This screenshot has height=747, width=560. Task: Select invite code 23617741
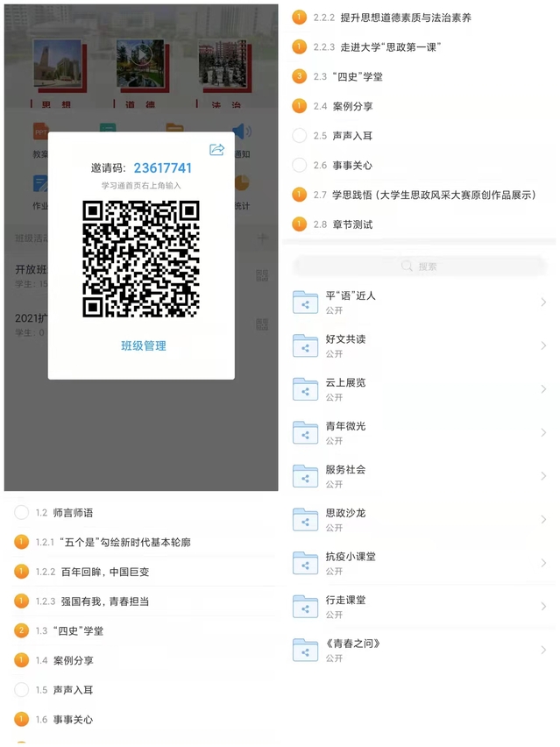[162, 168]
